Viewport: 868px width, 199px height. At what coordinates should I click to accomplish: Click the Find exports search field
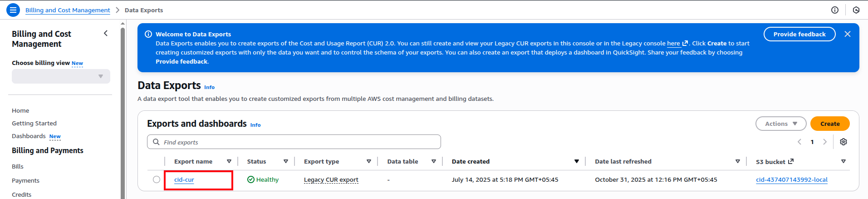tap(294, 142)
